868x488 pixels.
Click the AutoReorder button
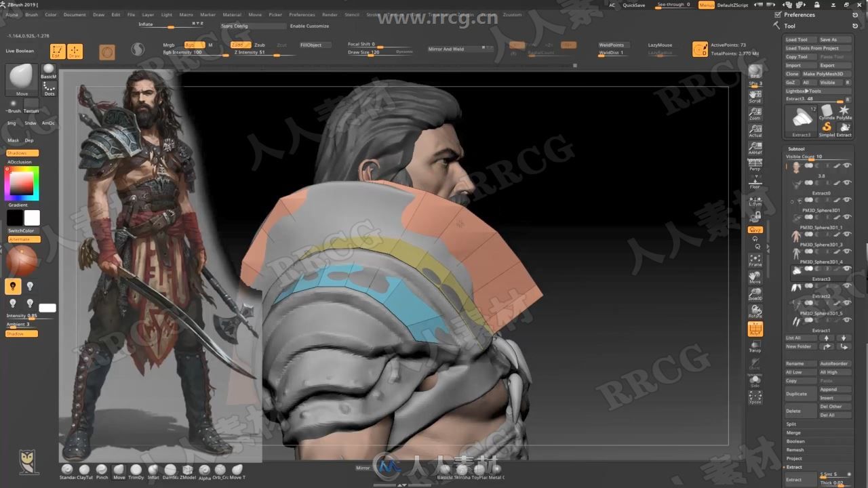pyautogui.click(x=835, y=363)
